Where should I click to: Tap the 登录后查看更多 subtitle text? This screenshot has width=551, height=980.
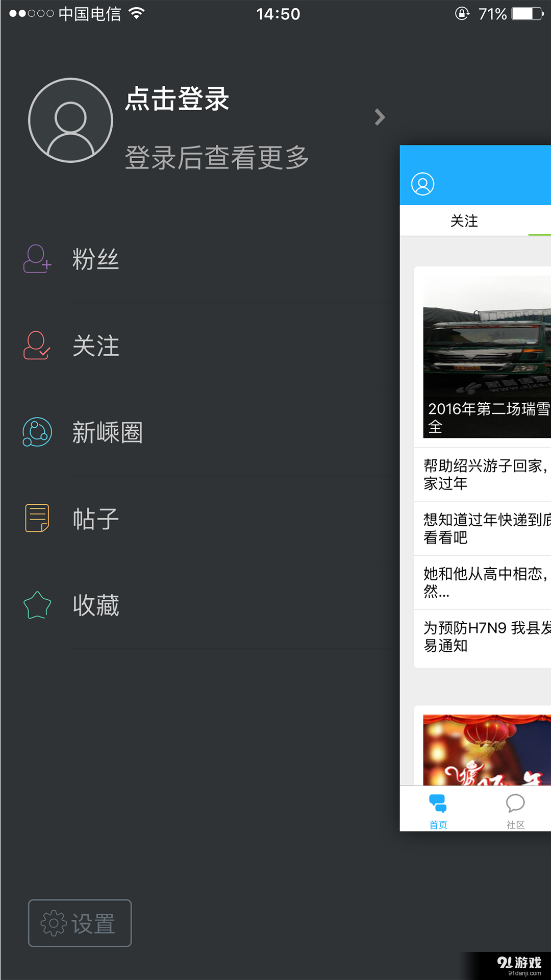coord(217,157)
